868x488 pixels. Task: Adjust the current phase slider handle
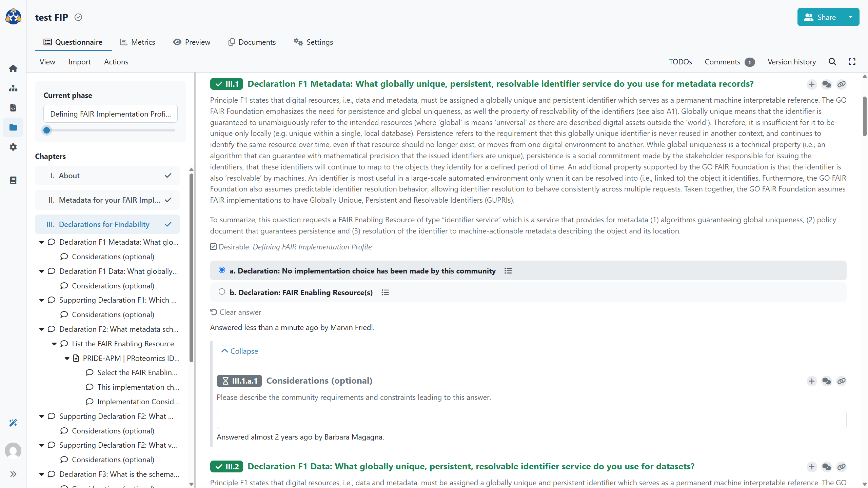pyautogui.click(x=47, y=130)
